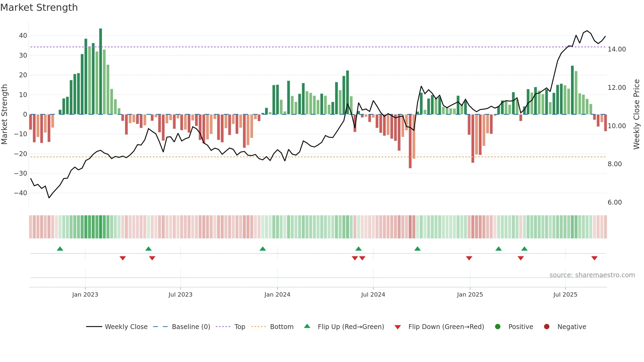Click the Top legend entry
The width and height of the screenshot is (644, 362).
[x=230, y=327]
